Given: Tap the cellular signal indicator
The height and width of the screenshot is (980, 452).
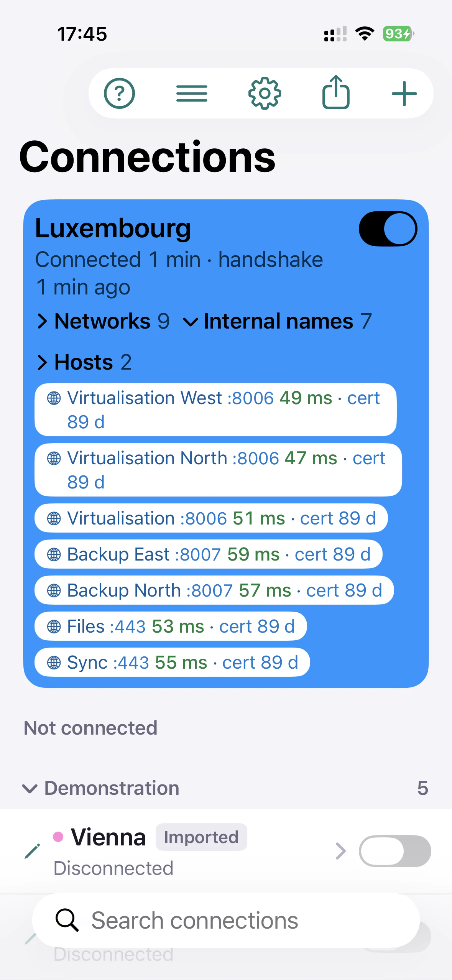Looking at the screenshot, I should [x=335, y=34].
